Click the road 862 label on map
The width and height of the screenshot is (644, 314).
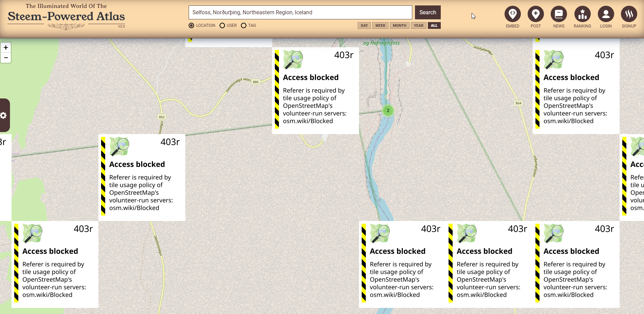[162, 117]
